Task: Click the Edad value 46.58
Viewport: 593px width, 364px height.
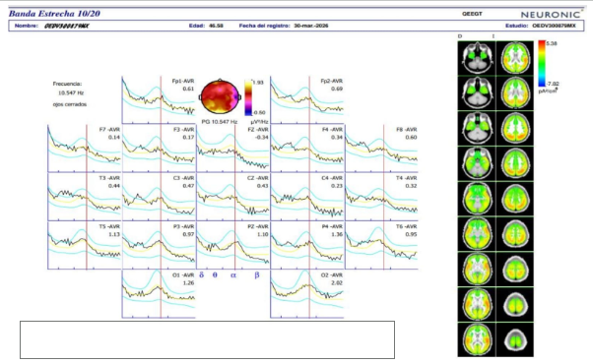Action: pos(216,26)
